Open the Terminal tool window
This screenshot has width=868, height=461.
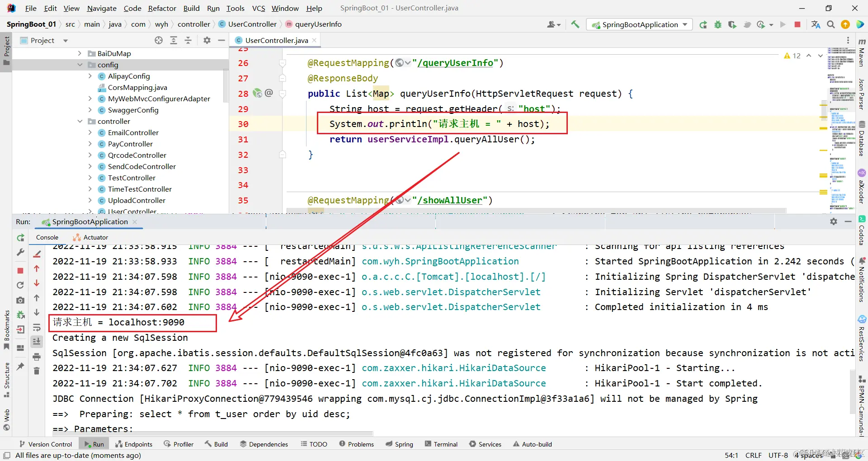(441, 444)
